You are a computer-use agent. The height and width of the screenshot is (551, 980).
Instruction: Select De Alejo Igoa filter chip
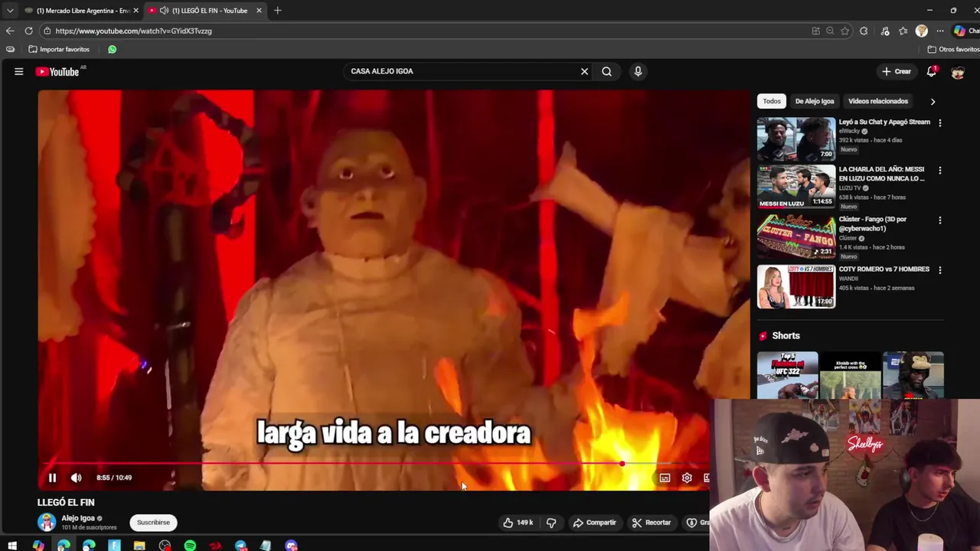pyautogui.click(x=814, y=101)
